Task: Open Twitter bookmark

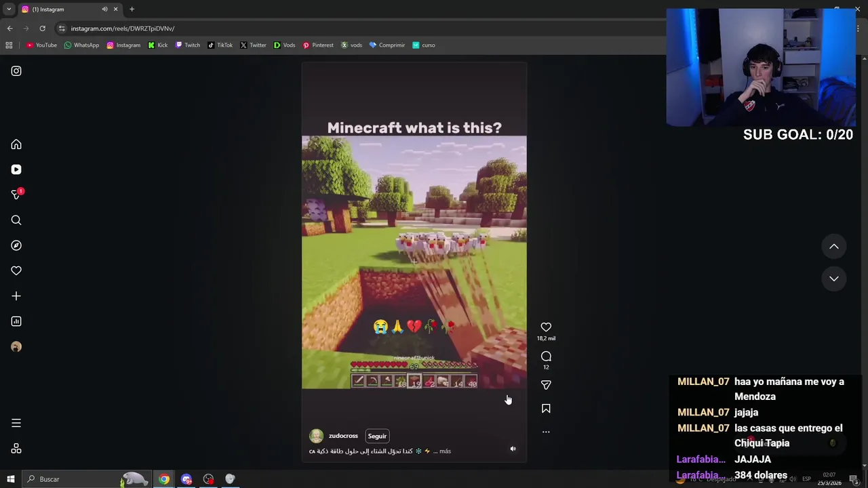Action: pos(253,45)
